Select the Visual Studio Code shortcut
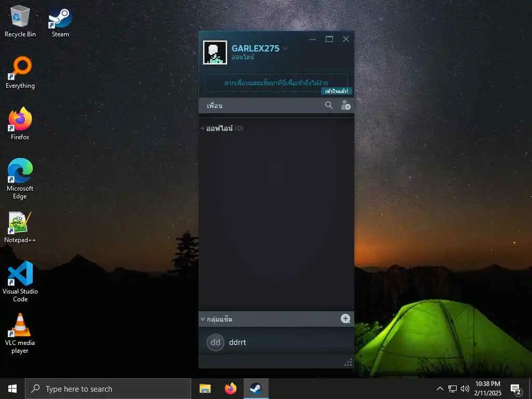The width and height of the screenshot is (532, 399). (20, 282)
